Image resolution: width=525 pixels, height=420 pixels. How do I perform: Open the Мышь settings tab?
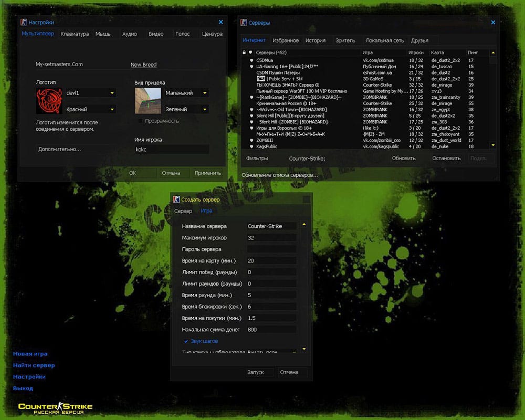click(x=103, y=34)
